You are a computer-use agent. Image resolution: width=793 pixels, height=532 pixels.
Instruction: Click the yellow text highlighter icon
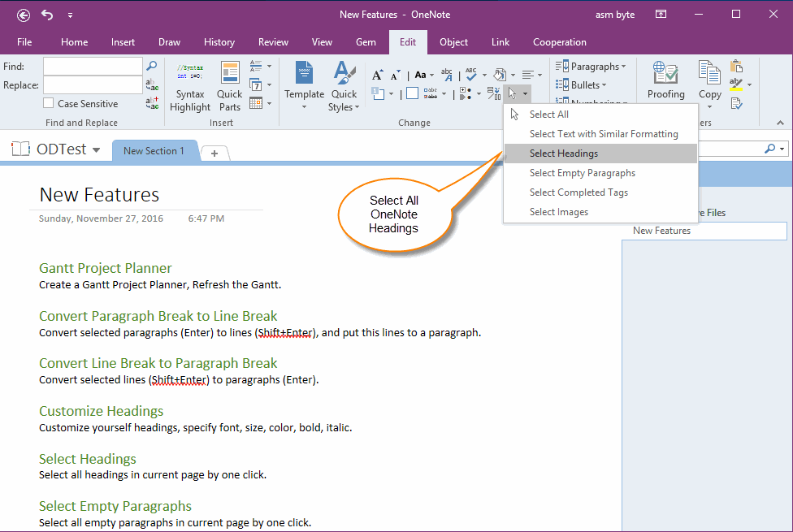pyautogui.click(x=736, y=84)
